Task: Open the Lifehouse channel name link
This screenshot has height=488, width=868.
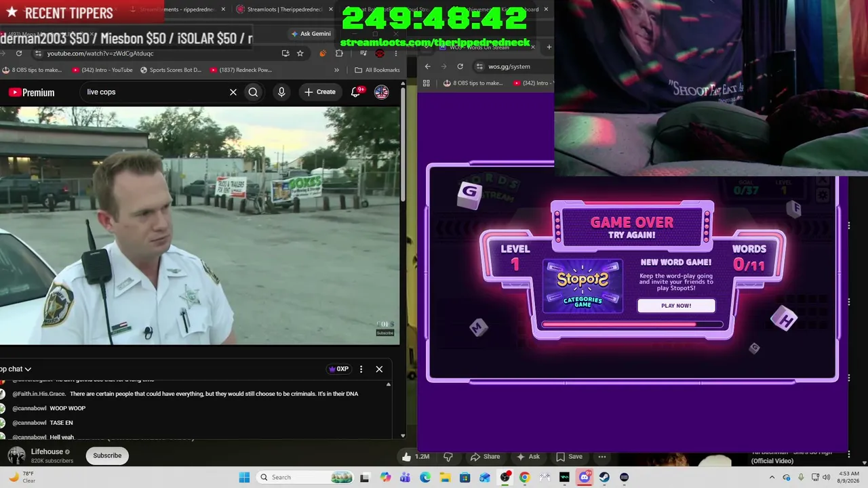Action: [47, 451]
